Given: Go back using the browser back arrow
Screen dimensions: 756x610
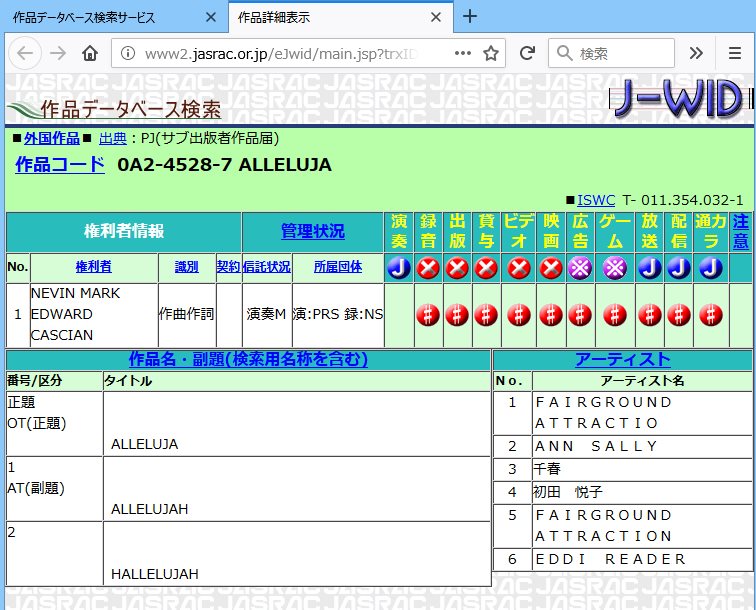Looking at the screenshot, I should (x=25, y=53).
